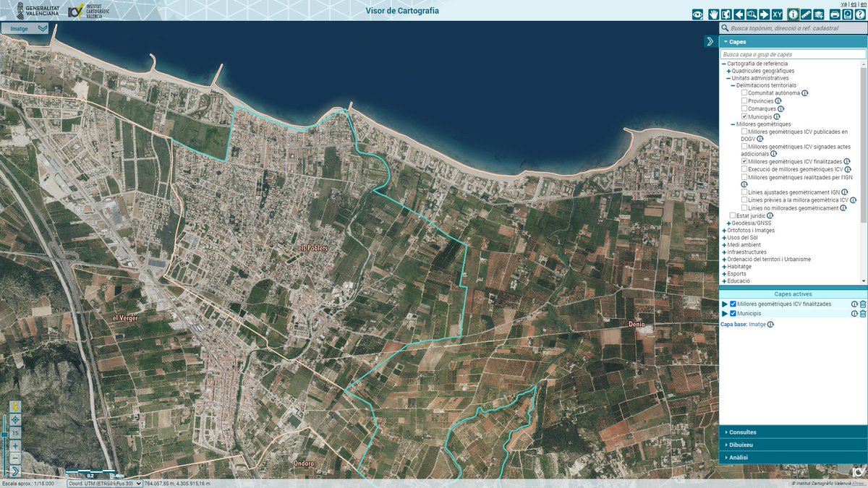This screenshot has width=868, height=488.
Task: Collapse the Capes panel header
Action: click(793, 42)
